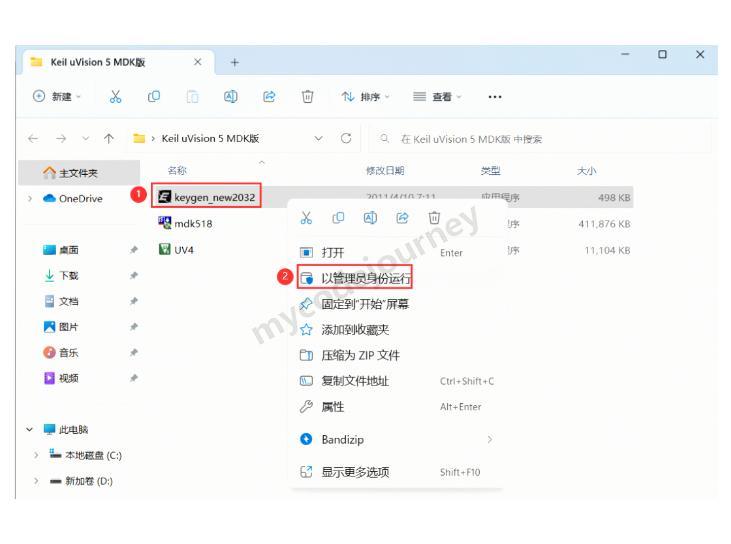Unpin Desktop (桌面) with its pin icon
Screen dimensions: 731x544
tap(134, 250)
